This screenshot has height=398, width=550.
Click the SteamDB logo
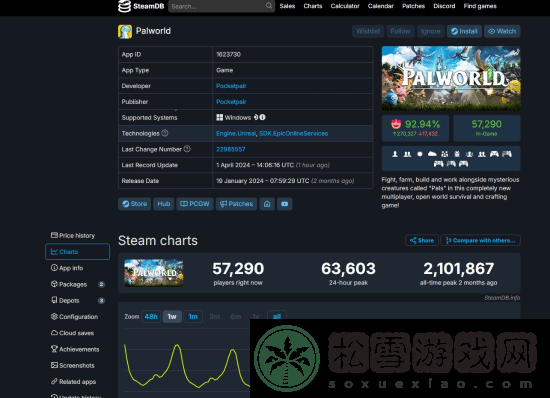point(141,6)
